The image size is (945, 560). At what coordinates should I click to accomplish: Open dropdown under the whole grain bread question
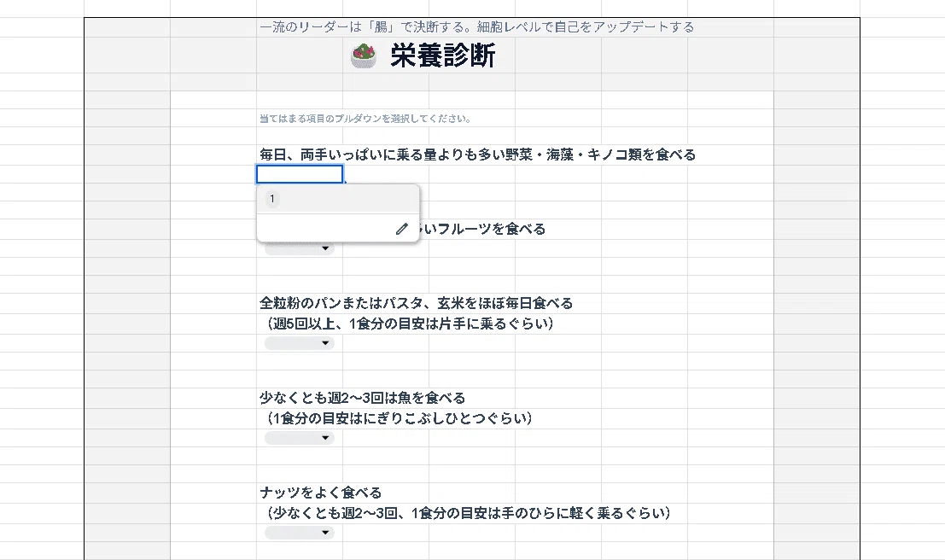[x=300, y=343]
